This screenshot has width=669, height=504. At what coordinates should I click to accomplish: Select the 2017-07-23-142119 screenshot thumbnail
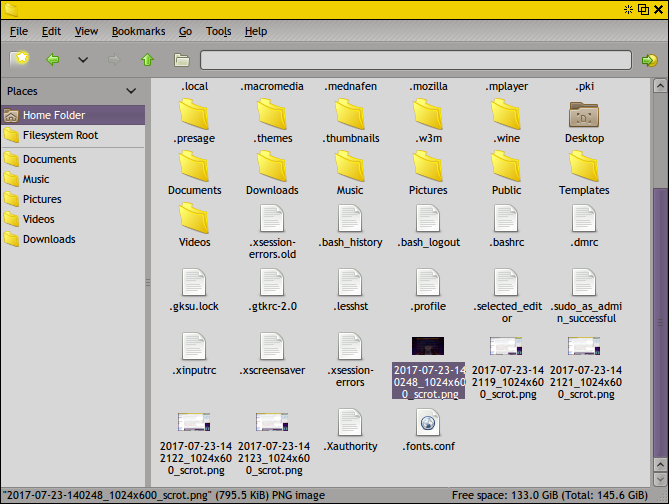(506, 347)
